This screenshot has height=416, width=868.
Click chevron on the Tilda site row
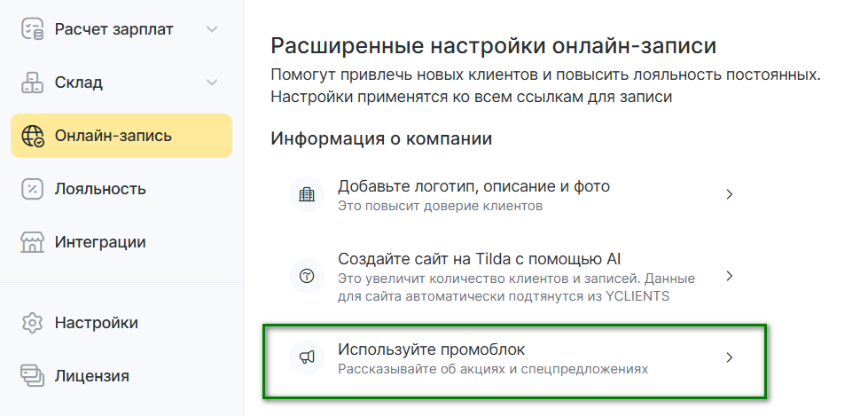coord(729,277)
